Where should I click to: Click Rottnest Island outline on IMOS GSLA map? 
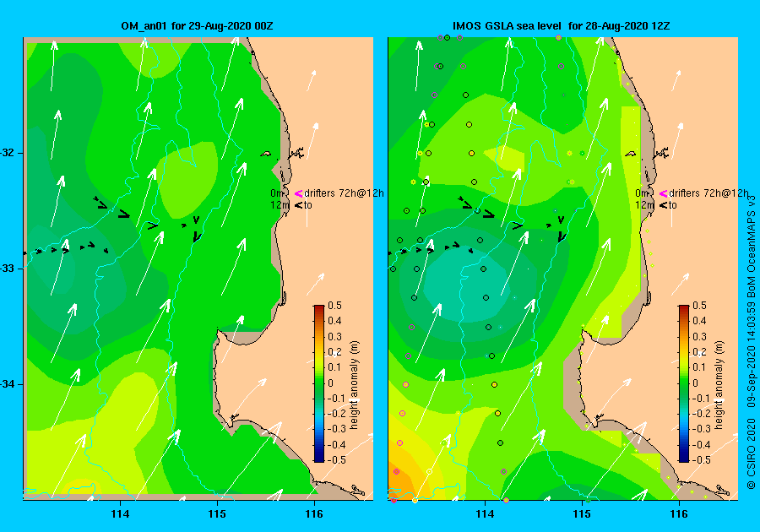pyautogui.click(x=630, y=154)
